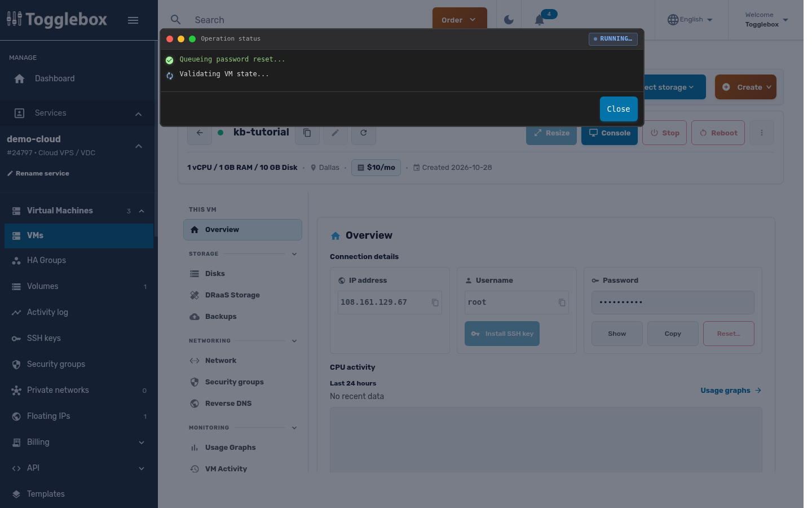Screen dimensions: 812x508
Task: Copy VM name kb-tutorial icon
Action: [x=307, y=133]
